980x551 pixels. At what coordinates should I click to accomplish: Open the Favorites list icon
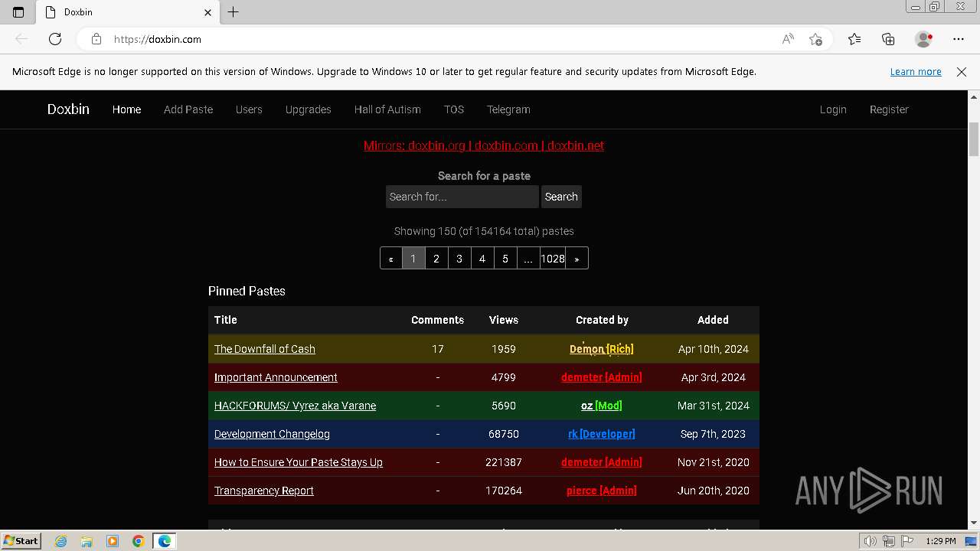pyautogui.click(x=854, y=39)
